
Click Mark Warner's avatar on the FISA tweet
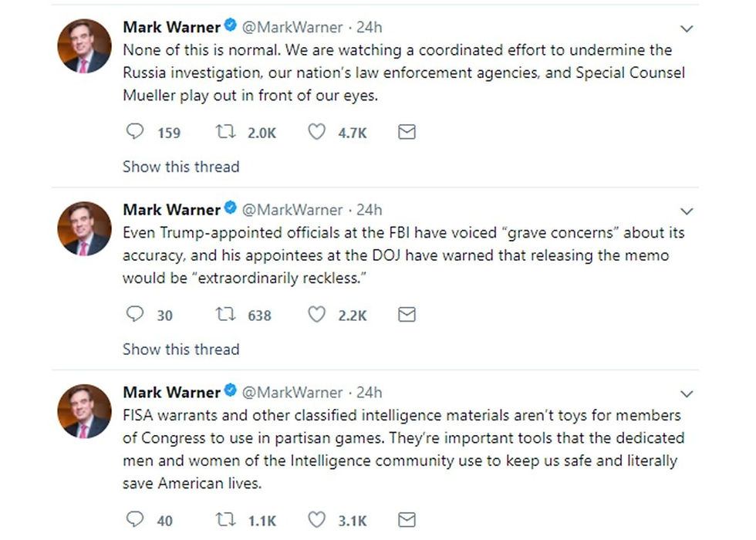pos(85,411)
